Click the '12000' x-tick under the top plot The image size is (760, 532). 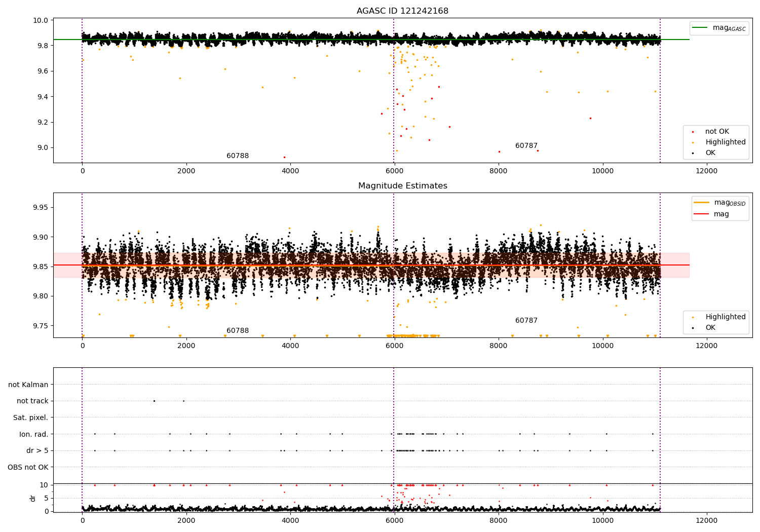pos(707,171)
